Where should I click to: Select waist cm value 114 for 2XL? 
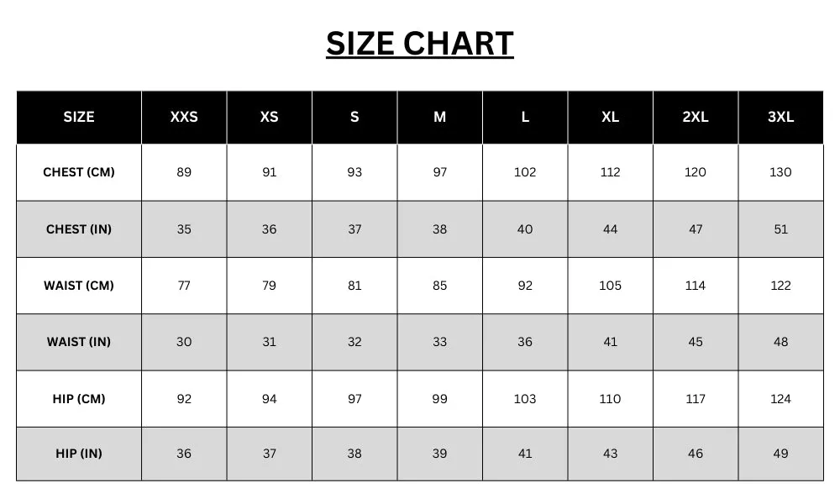click(696, 286)
